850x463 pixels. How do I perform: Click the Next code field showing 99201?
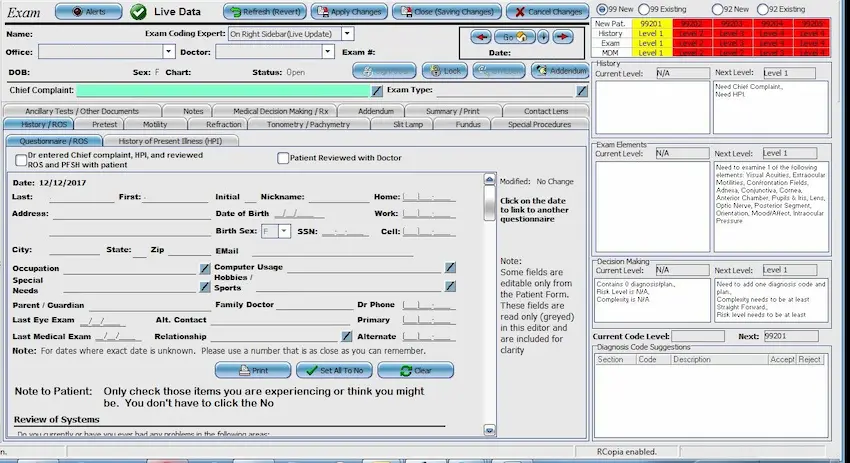791,336
